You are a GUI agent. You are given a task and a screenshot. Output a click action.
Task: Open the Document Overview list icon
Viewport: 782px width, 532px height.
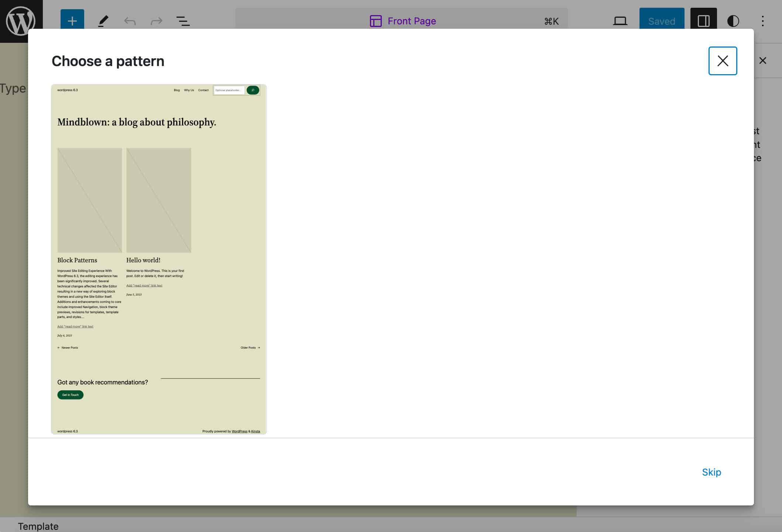[183, 21]
